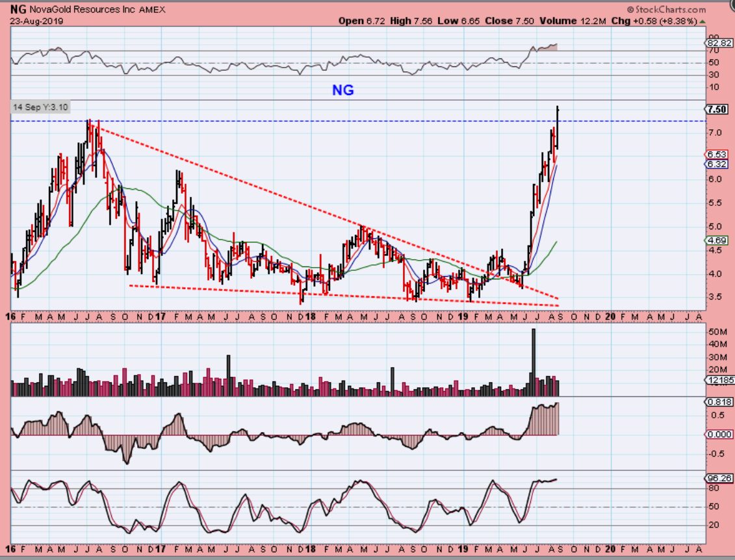Open the StockCharts.com watermark link
735x560 pixels.
click(667, 9)
